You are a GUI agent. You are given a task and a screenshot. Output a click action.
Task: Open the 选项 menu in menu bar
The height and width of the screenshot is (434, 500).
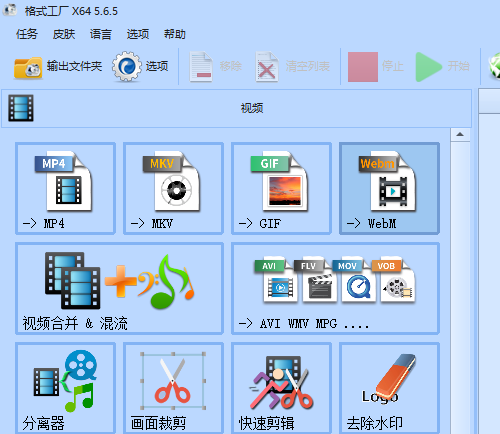138,34
